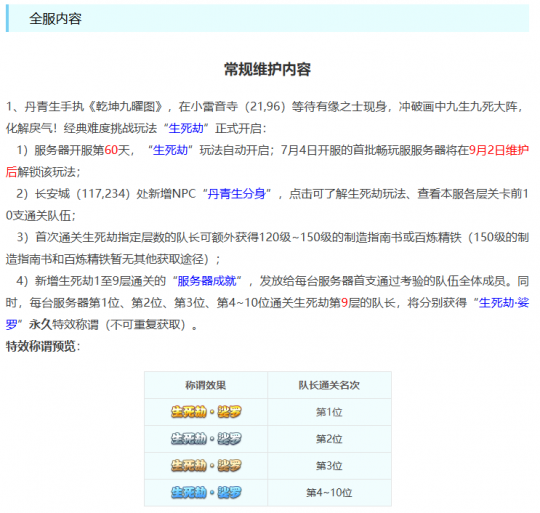
Task: Click the blue 丹青生分身 NPC link
Action: pyautogui.click(x=237, y=194)
